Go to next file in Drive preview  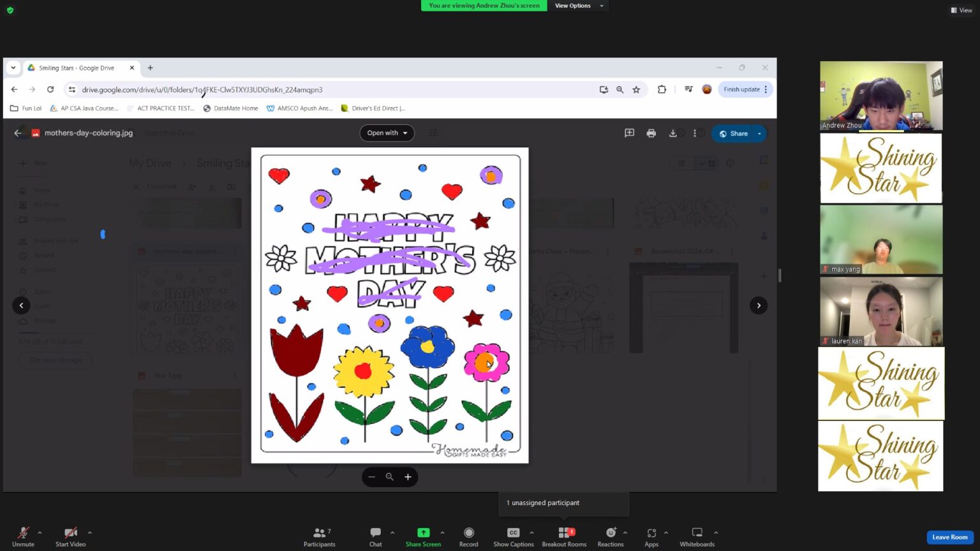click(x=759, y=305)
